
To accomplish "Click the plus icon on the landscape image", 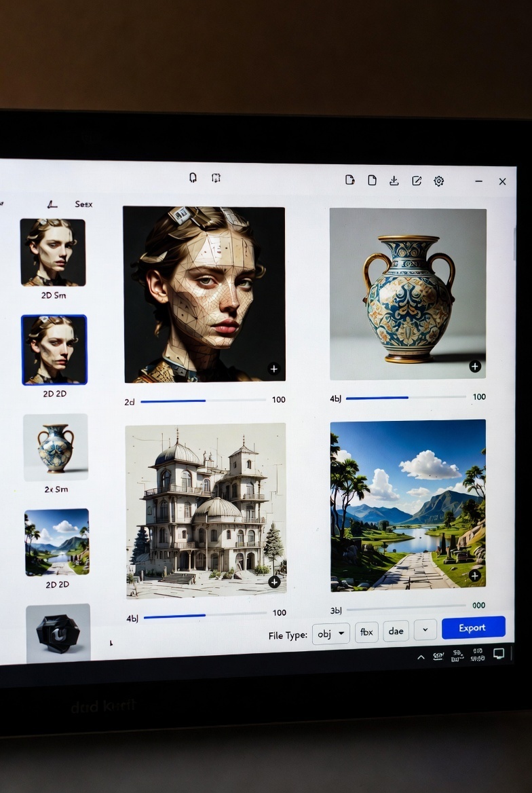I will [x=475, y=576].
